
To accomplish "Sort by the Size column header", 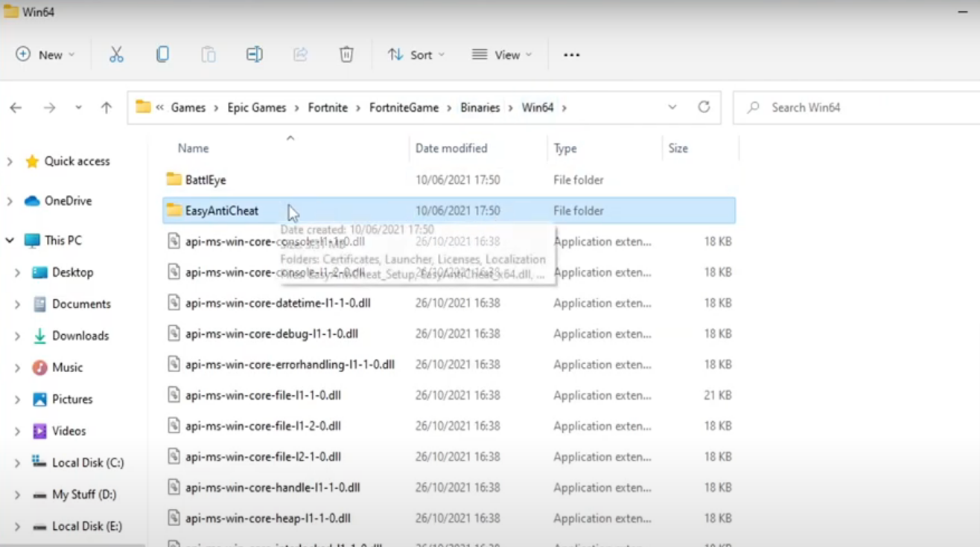I will coord(678,148).
